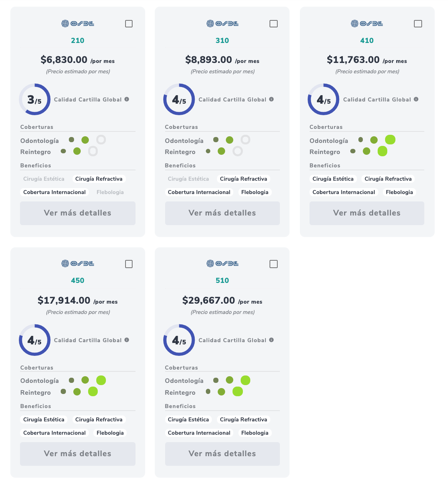Check the compare box for plan 450

point(129,264)
